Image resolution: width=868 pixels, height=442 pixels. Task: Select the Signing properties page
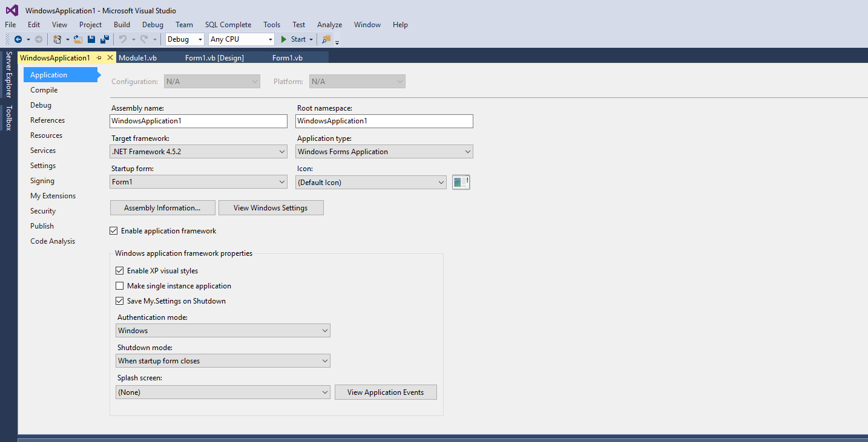[x=42, y=181]
